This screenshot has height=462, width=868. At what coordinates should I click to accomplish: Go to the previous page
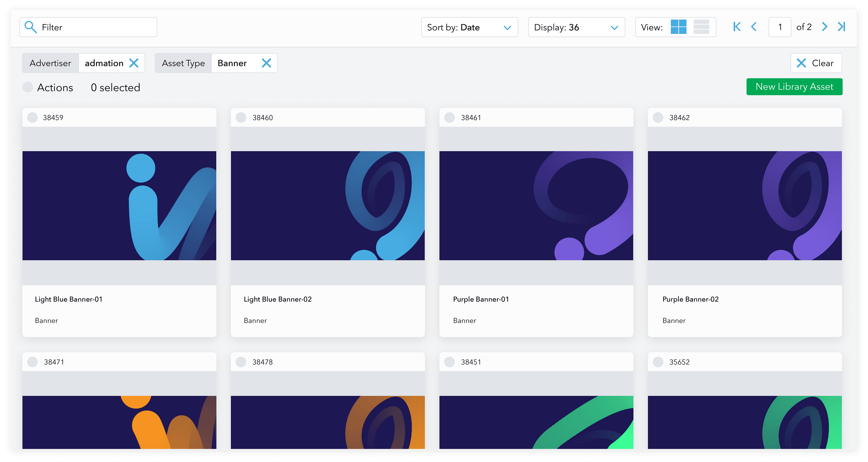pos(754,27)
